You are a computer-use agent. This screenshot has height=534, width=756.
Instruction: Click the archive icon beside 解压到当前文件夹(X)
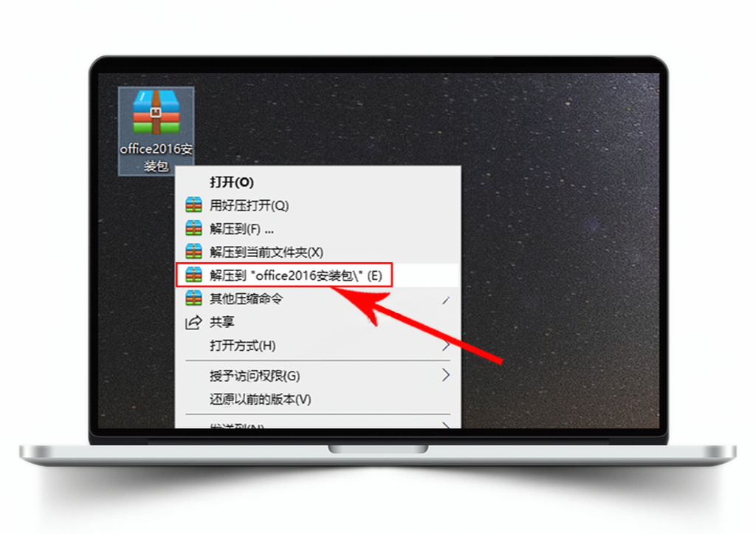(194, 251)
